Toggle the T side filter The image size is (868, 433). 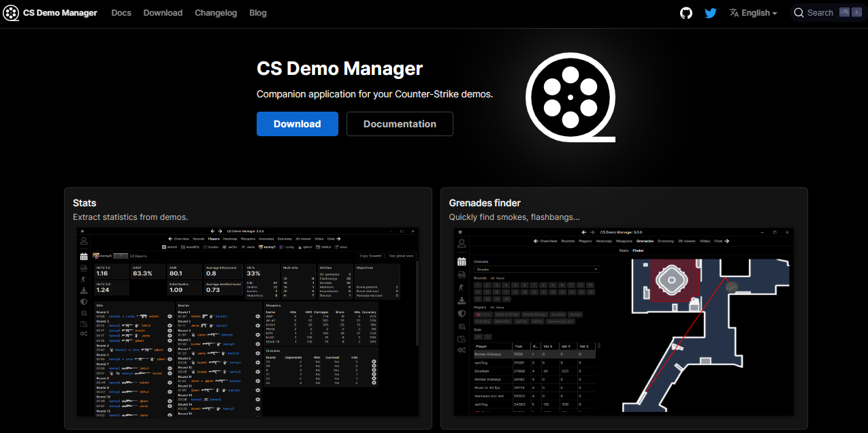[x=487, y=337]
